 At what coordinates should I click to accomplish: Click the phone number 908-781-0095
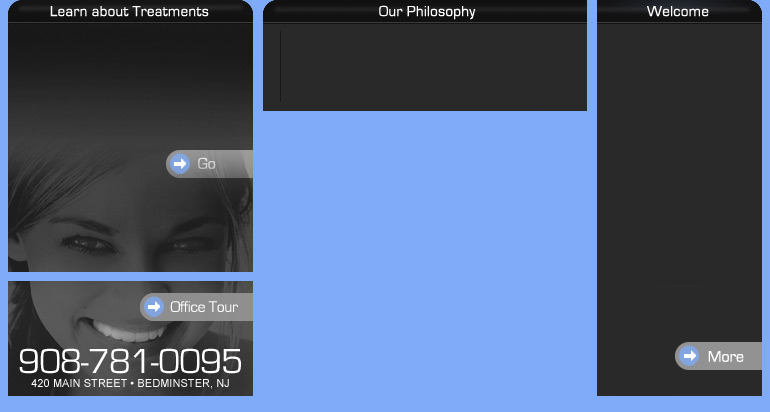coord(130,361)
